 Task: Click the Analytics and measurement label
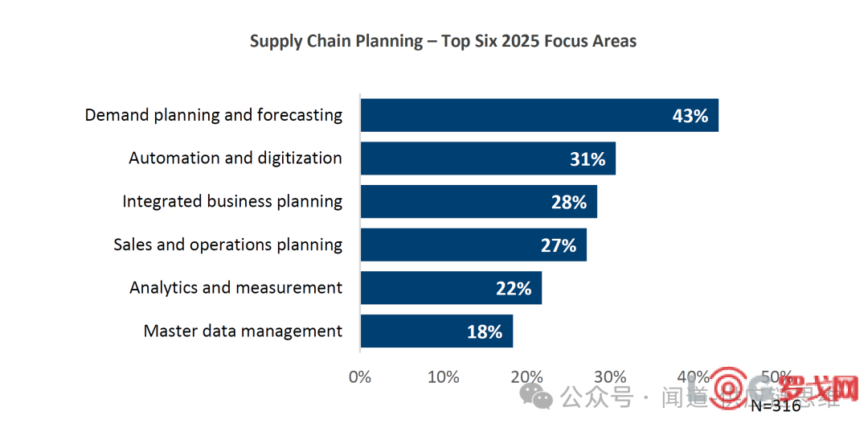pos(235,288)
